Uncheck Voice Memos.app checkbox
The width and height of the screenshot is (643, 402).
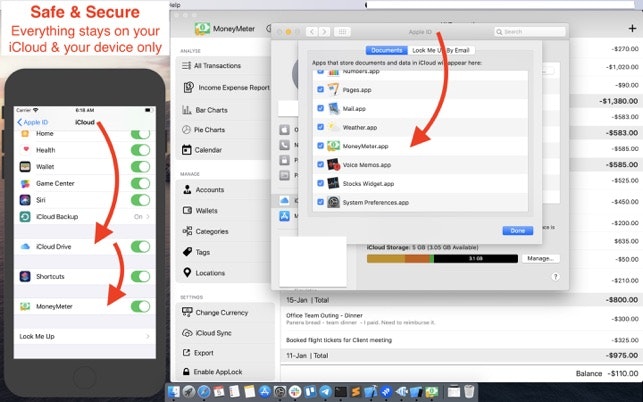320,164
